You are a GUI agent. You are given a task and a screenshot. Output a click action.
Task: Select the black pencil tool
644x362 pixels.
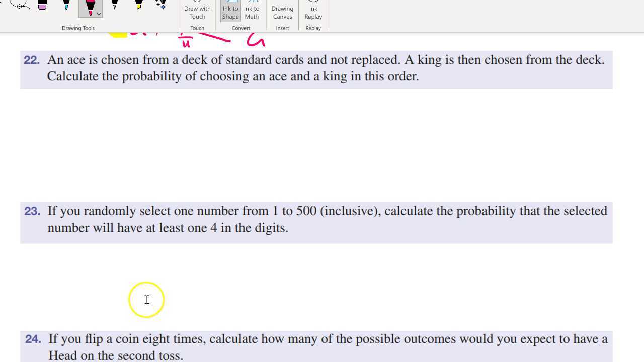pyautogui.click(x=115, y=5)
